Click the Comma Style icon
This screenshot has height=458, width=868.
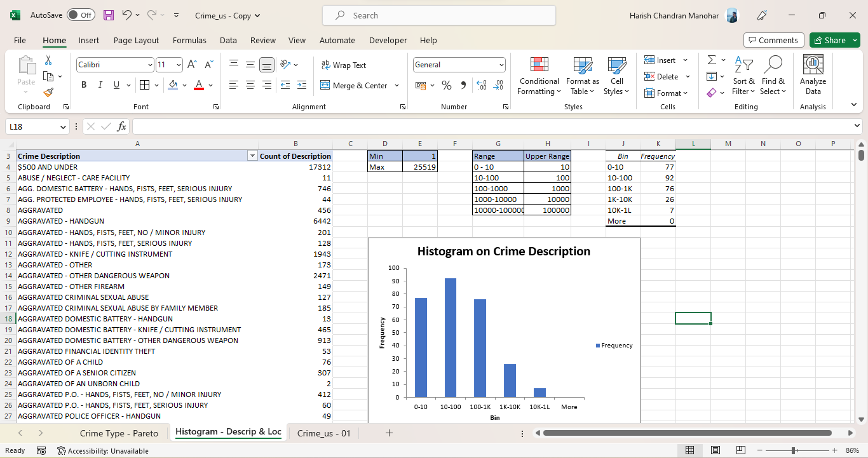[x=463, y=85]
